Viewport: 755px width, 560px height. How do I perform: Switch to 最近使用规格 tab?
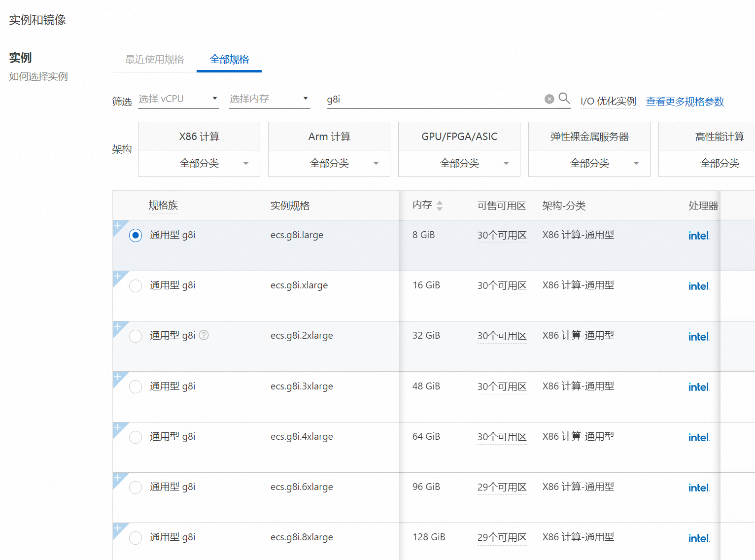click(154, 60)
